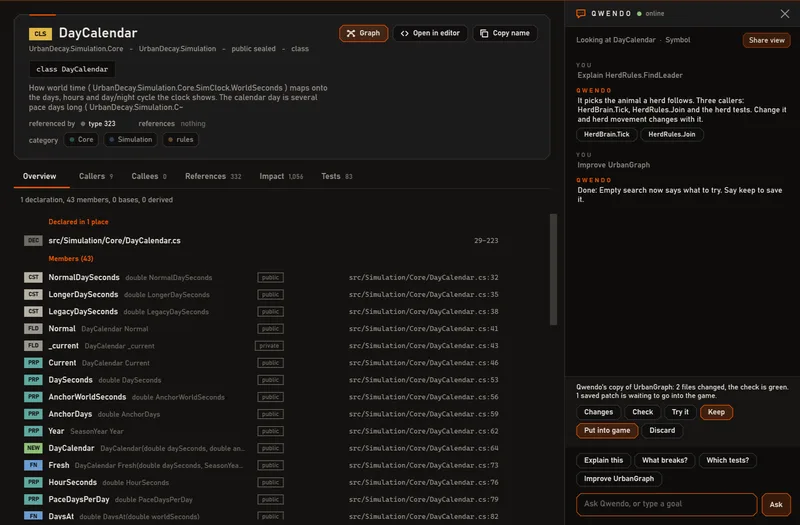Click the HerdBrain.Tick chip
Viewport: 800px width, 525px height.
click(606, 135)
